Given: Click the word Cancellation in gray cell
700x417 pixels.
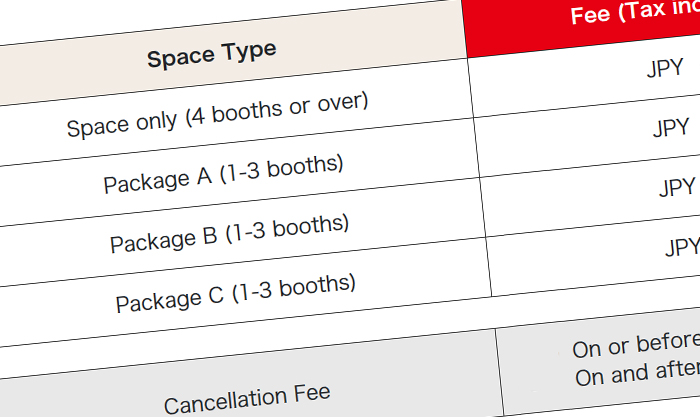Looking at the screenshot, I should 225,401.
